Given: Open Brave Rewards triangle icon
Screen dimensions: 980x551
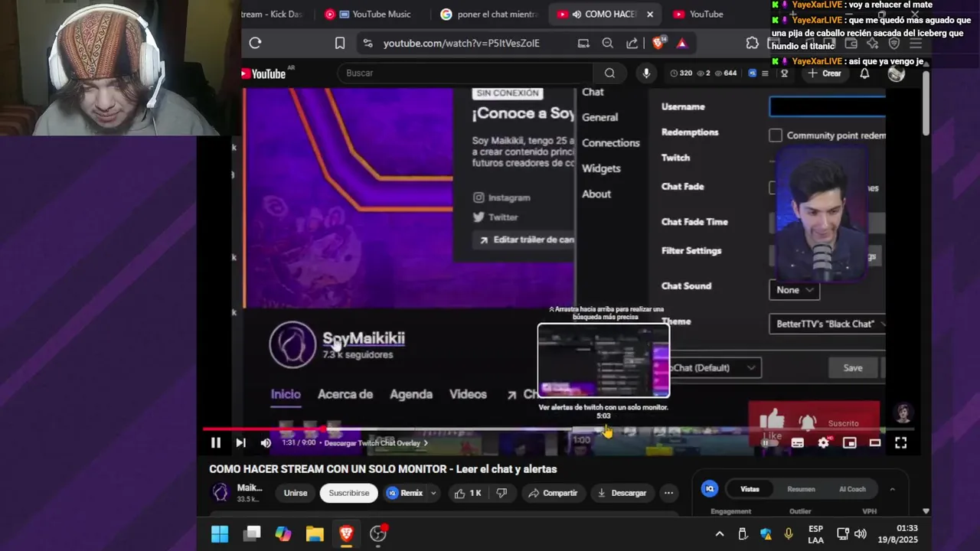Looking at the screenshot, I should coord(682,43).
